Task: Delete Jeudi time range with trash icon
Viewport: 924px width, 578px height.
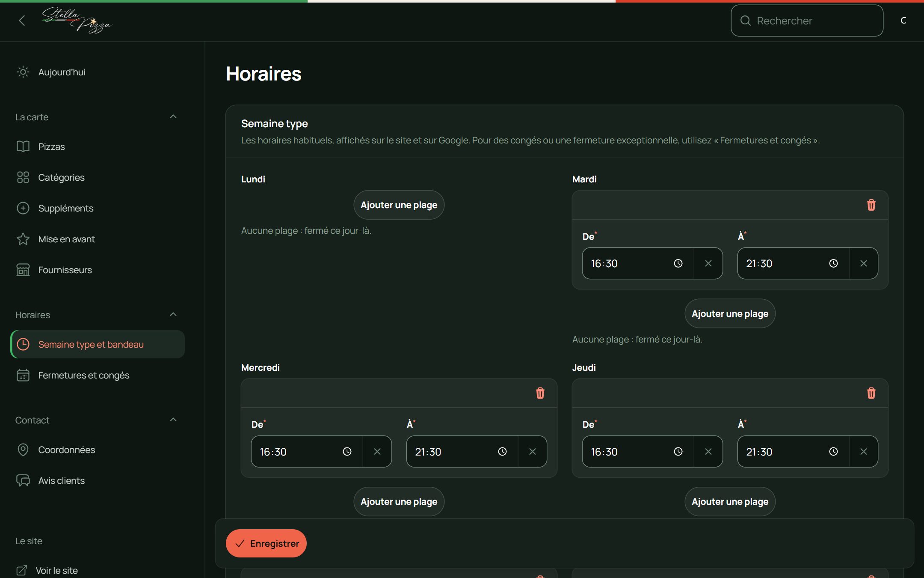Action: click(x=871, y=393)
